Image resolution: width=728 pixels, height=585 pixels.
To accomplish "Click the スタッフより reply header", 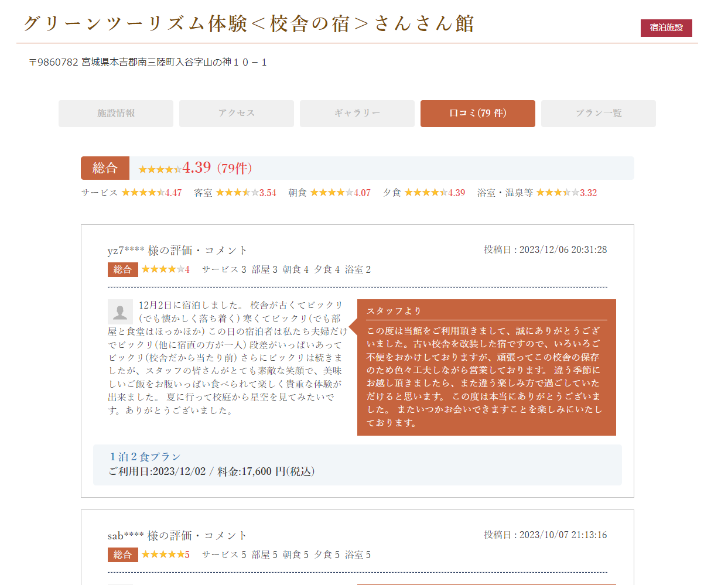I will [x=394, y=311].
